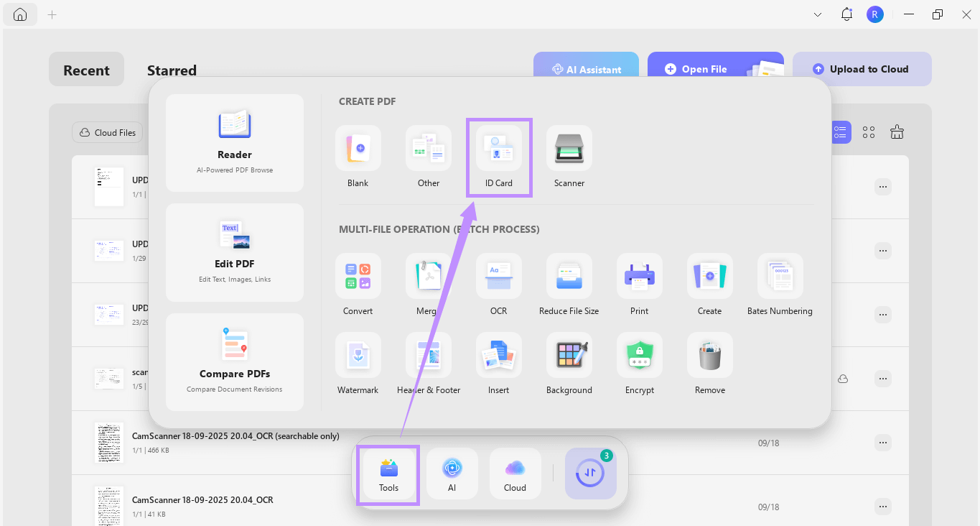This screenshot has width=980, height=526.
Task: Switch to the Starred tab
Action: [172, 70]
